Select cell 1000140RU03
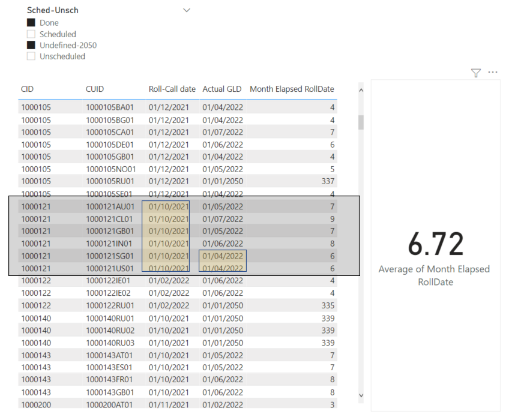Screen dimensions: 521x420 (110, 343)
